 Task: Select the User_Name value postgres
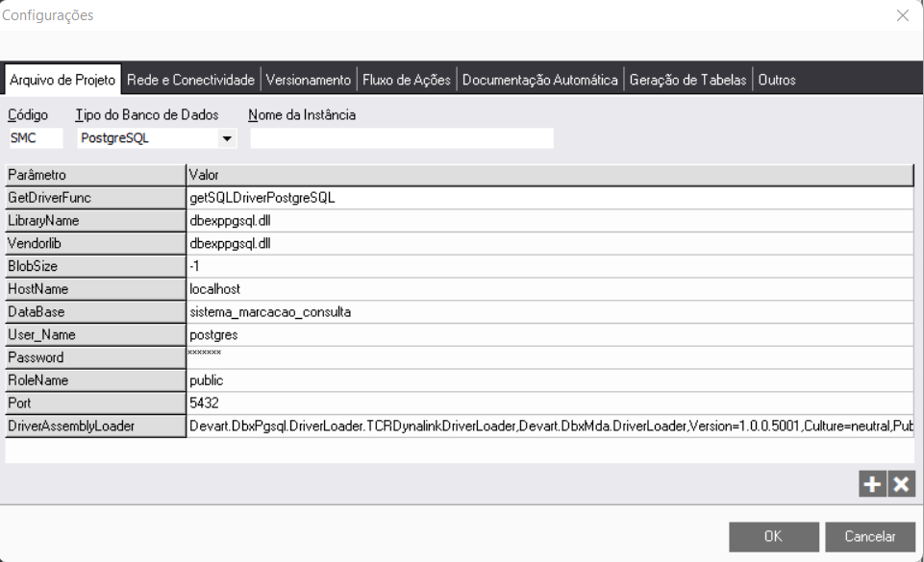548,334
